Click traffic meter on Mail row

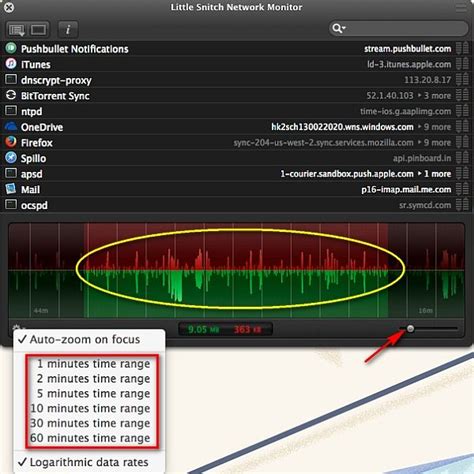click(x=462, y=189)
